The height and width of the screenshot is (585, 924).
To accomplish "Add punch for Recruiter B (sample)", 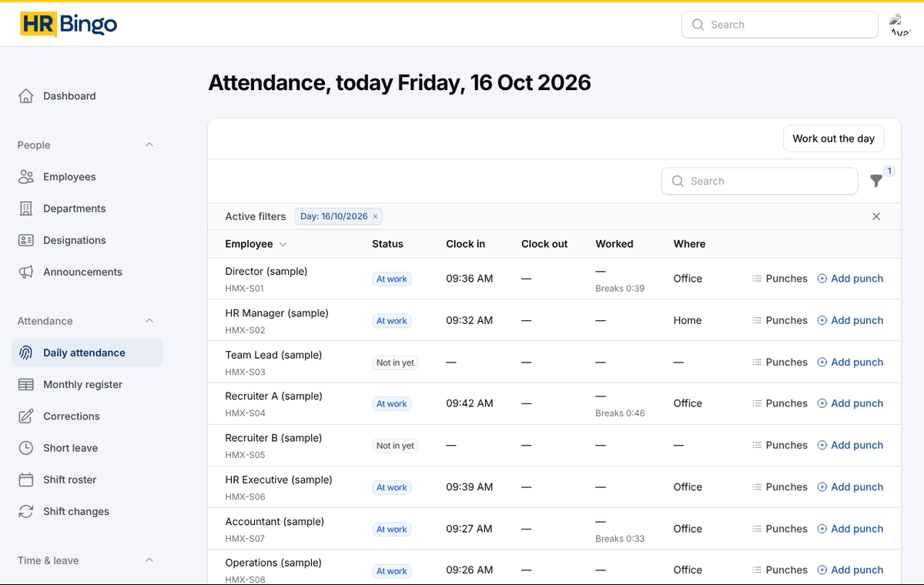I will pyautogui.click(x=850, y=445).
